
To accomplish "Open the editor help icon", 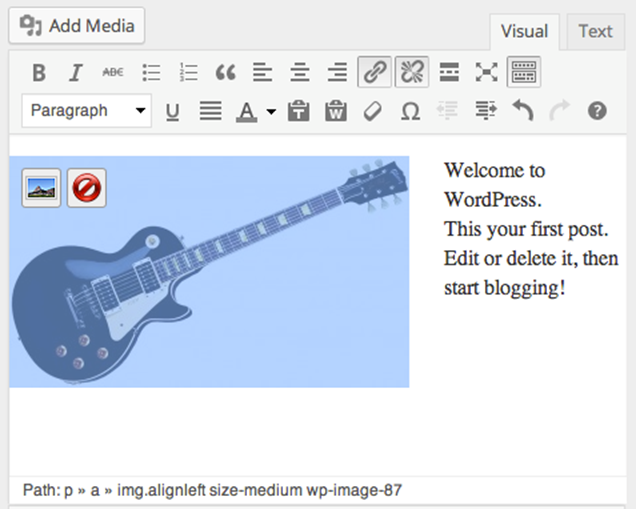I will [597, 111].
